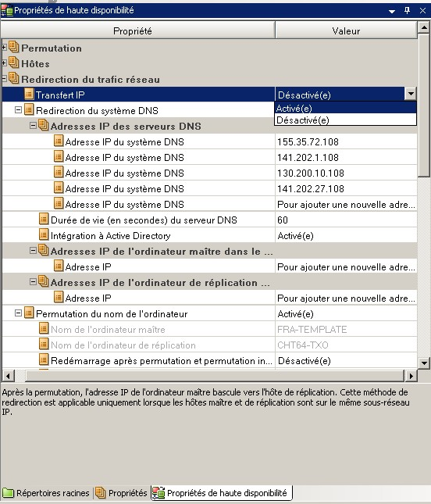Click the Adresses IP de l'ordinateur maître icon
431x504 pixels.
pos(44,250)
